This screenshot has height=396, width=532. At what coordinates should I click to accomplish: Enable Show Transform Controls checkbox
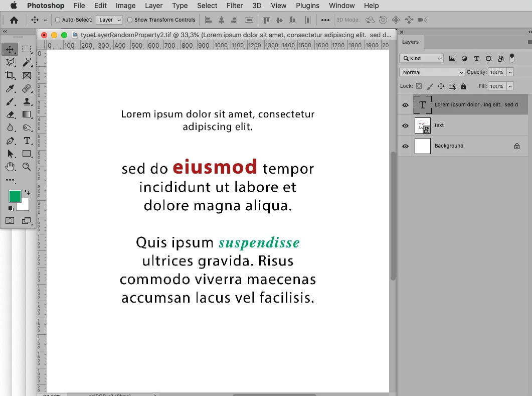pos(129,20)
